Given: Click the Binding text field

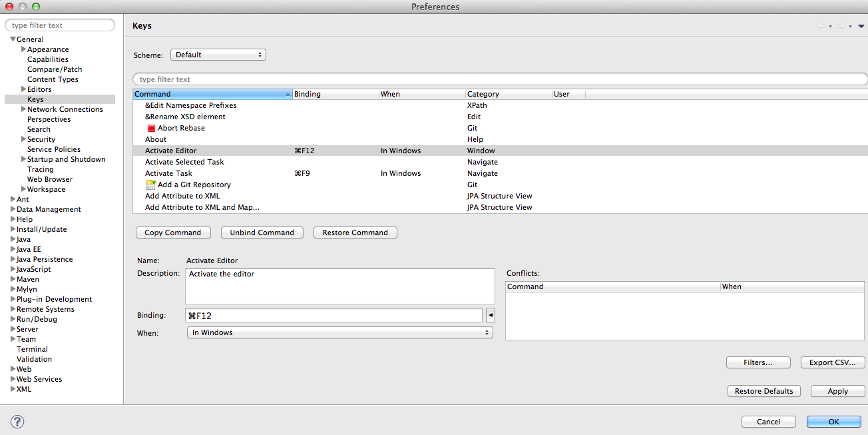Looking at the screenshot, I should (333, 315).
